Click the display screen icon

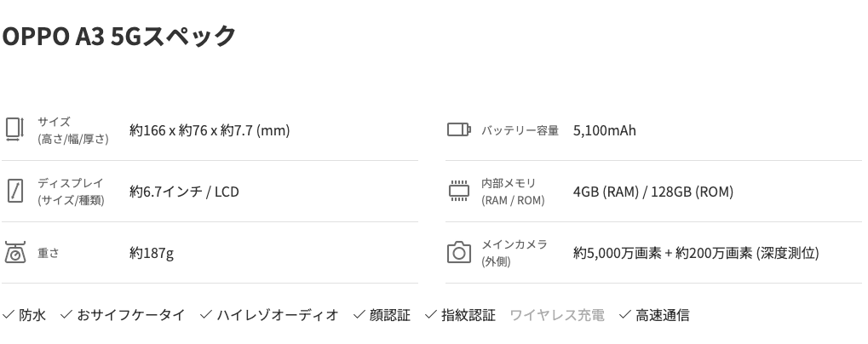(15, 192)
